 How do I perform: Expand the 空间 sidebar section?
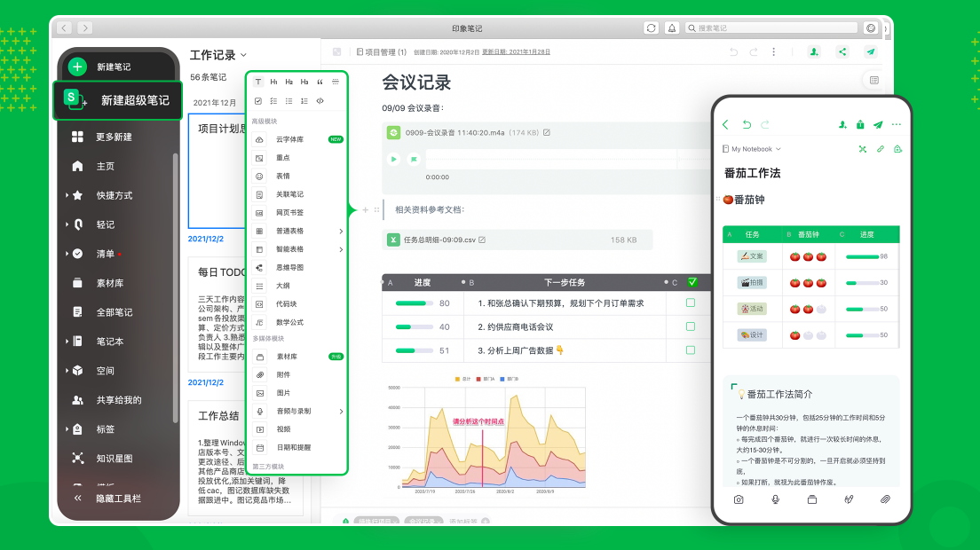click(x=67, y=370)
